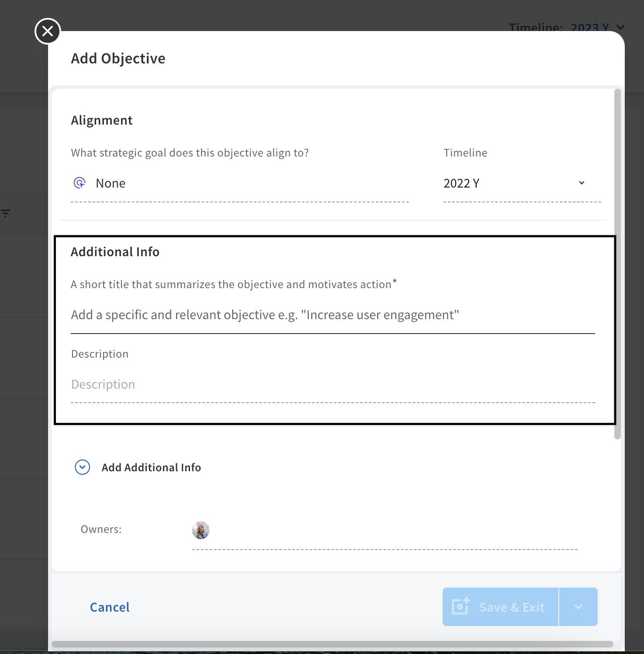
Task: Expand Add Additional Info chevron circle
Action: tap(83, 467)
